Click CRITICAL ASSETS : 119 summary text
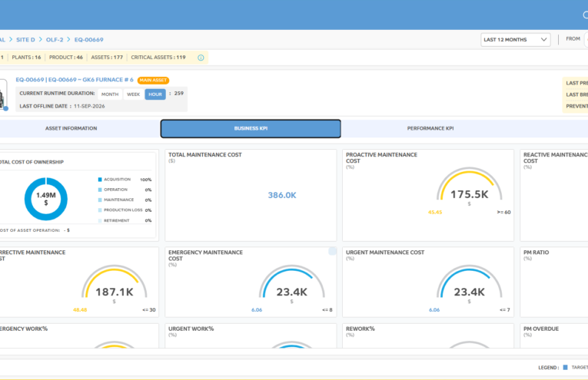The image size is (588, 380). coord(158,58)
